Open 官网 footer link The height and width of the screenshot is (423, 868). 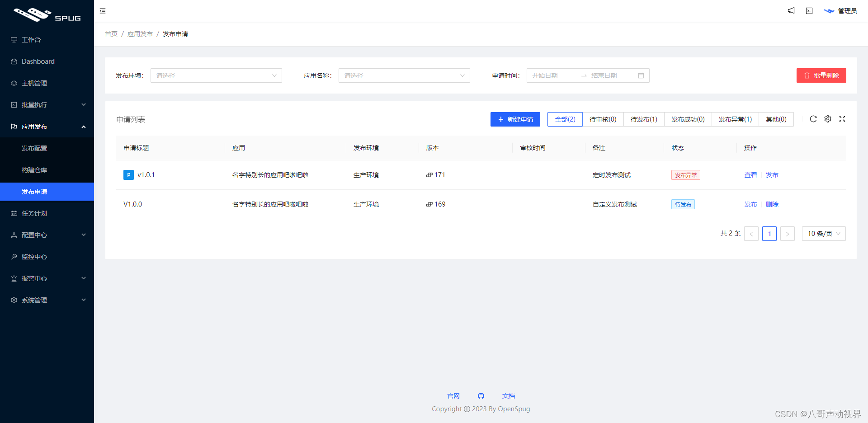coord(453,396)
